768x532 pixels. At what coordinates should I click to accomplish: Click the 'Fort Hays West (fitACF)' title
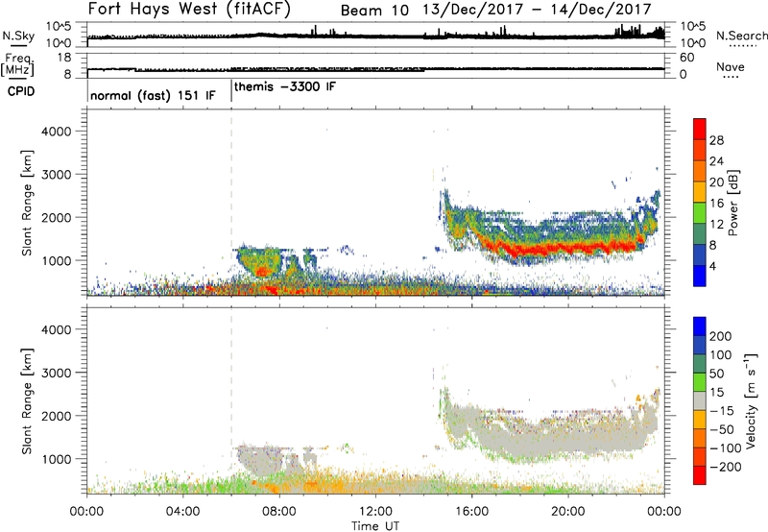(x=189, y=9)
